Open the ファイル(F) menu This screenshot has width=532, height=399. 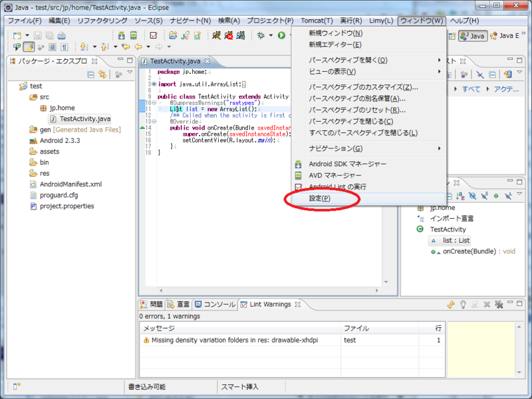[25, 21]
